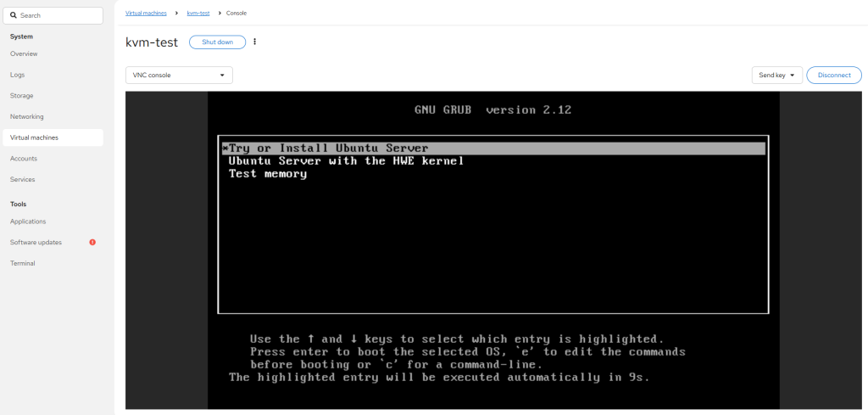Select Virtual machines in sidebar
This screenshot has height=415, width=868.
point(53,137)
